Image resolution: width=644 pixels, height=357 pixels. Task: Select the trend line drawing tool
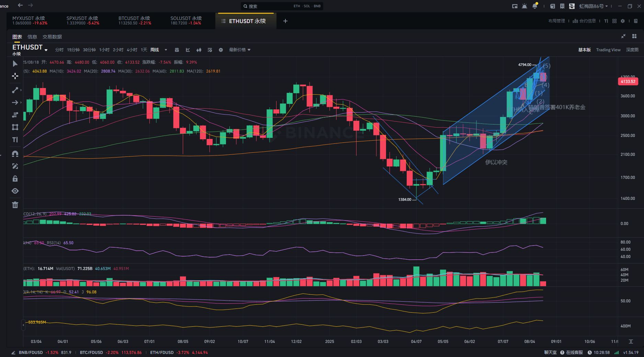[x=15, y=90]
